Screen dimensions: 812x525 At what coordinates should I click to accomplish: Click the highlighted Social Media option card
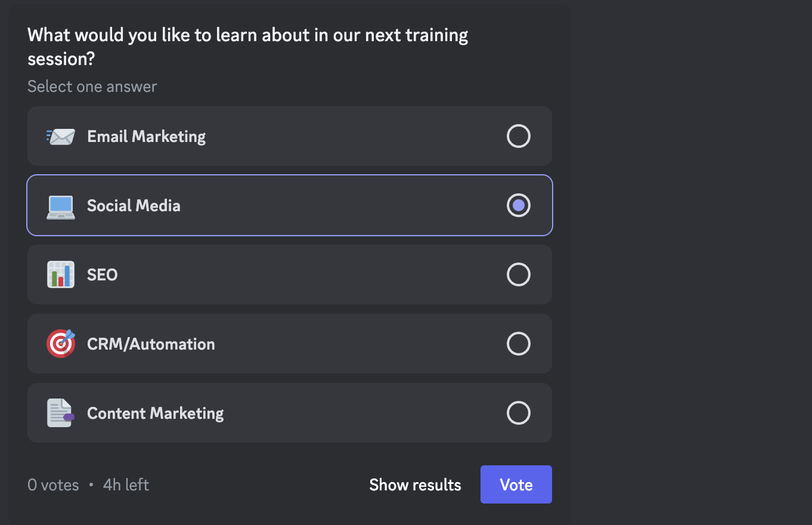[289, 205]
